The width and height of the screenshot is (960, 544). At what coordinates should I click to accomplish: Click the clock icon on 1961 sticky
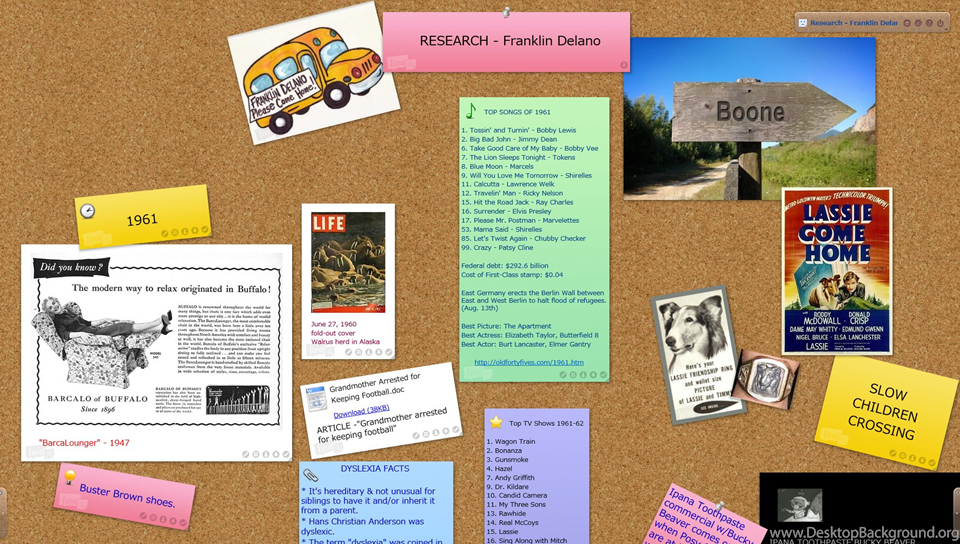(x=88, y=211)
